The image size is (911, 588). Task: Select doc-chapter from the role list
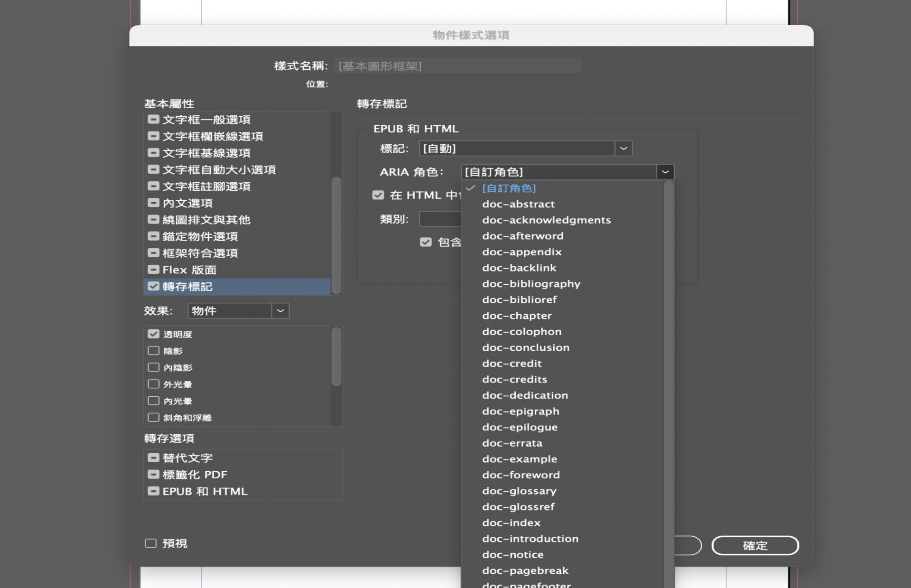(517, 316)
